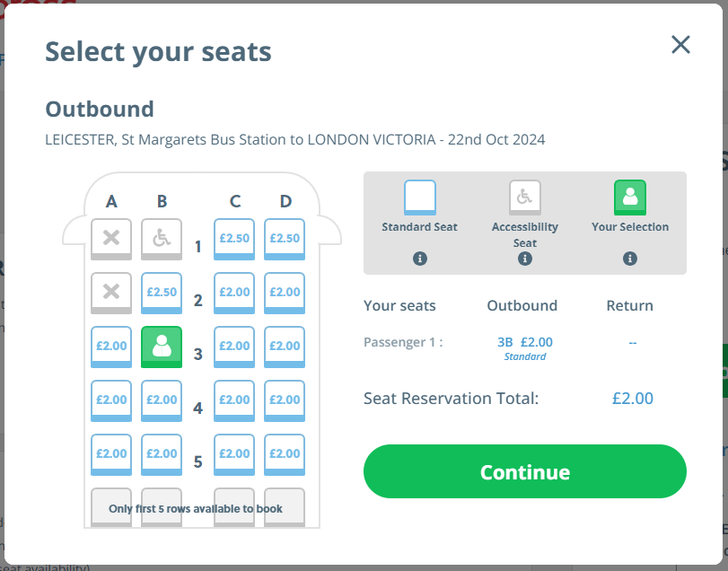Select the £2.50 seat D1

(x=284, y=238)
